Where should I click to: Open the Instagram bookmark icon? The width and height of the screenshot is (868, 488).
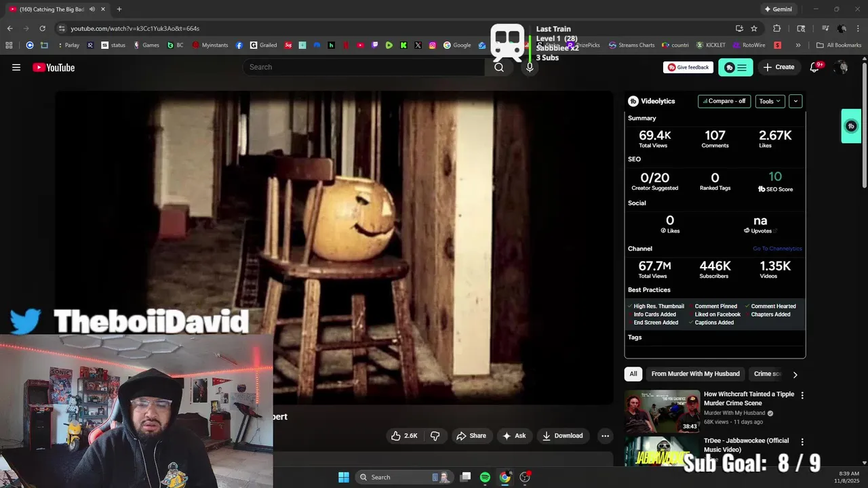(x=433, y=45)
